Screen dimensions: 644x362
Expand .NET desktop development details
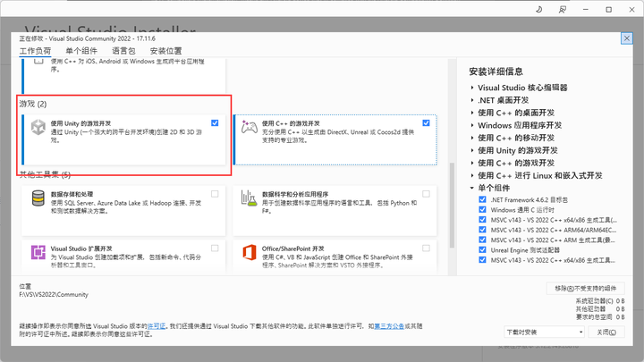(x=472, y=100)
